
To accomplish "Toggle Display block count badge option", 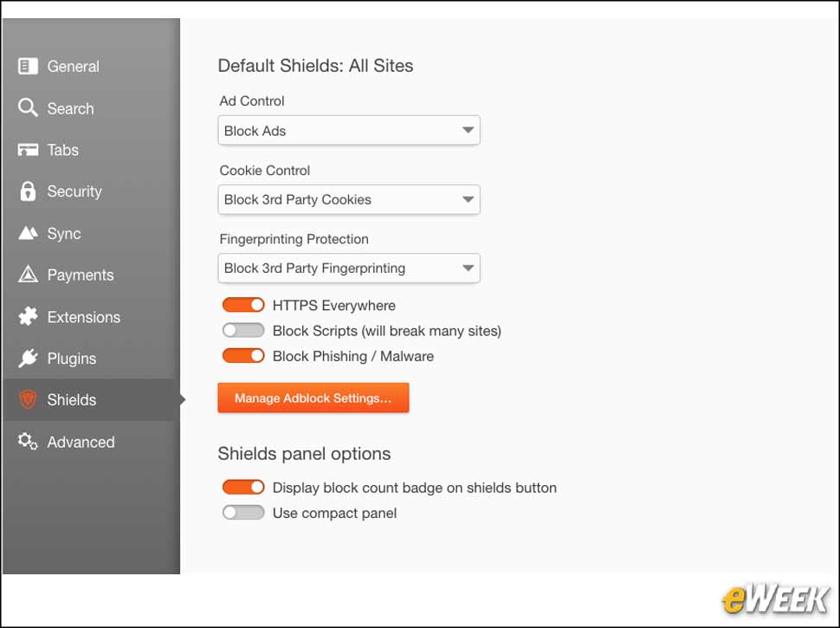I will (x=243, y=487).
